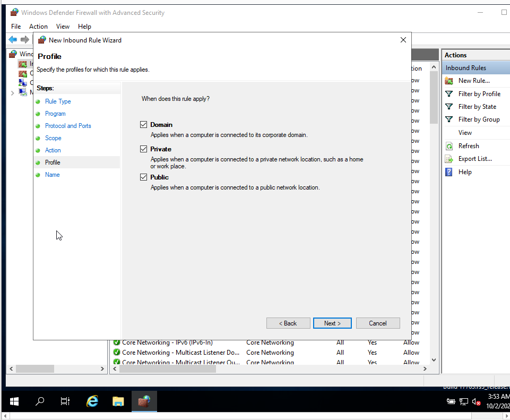The width and height of the screenshot is (510, 420).
Task: Open the Windows Start menu
Action: coord(14,401)
